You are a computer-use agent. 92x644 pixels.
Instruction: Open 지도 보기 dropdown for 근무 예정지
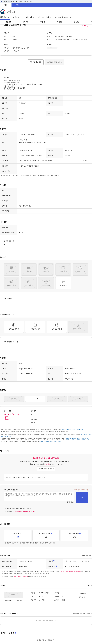tap(86, 161)
